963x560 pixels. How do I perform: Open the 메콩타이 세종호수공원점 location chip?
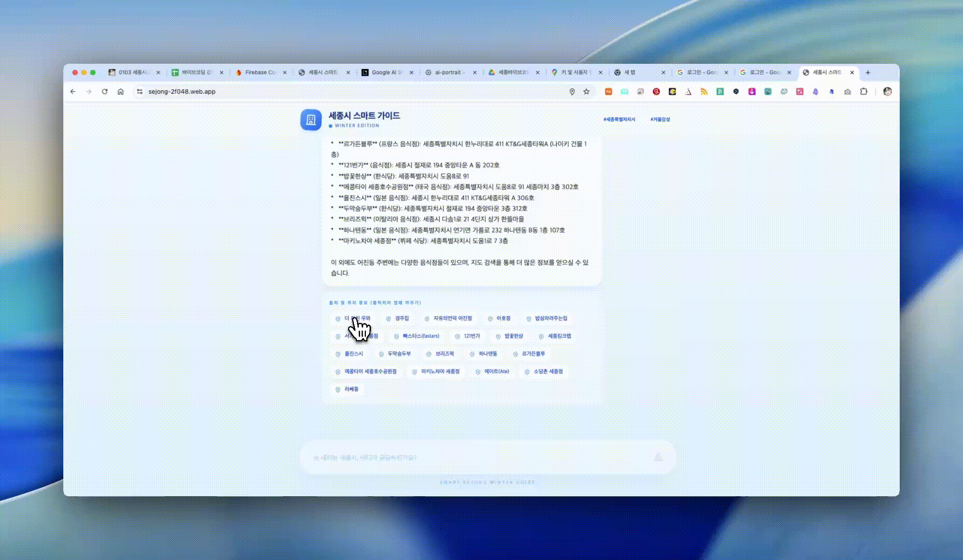coord(366,371)
